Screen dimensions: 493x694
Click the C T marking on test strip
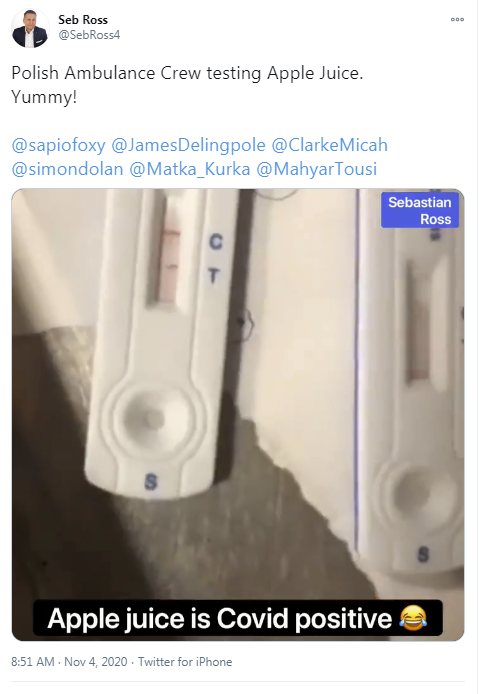[x=215, y=259]
